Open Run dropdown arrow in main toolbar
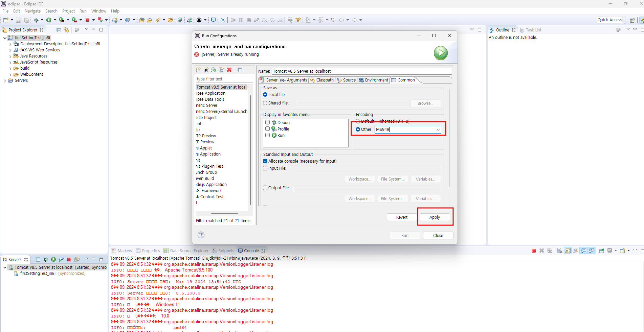 [x=55, y=20]
